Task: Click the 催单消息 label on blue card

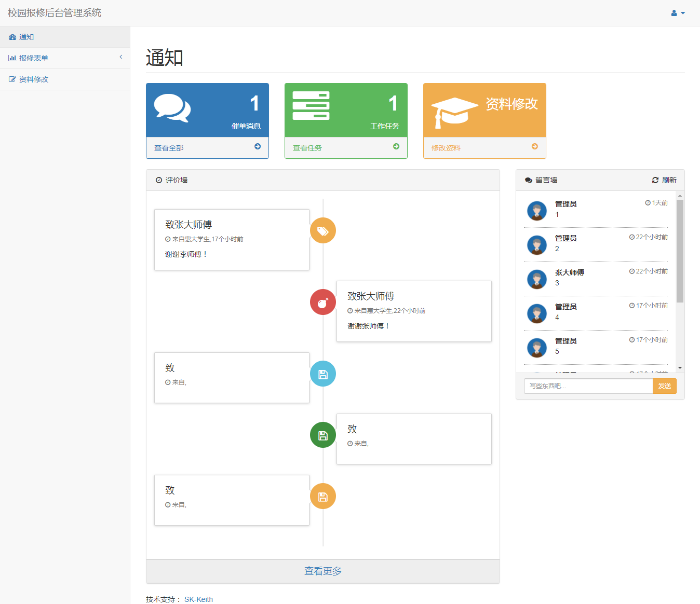Action: 246,126
